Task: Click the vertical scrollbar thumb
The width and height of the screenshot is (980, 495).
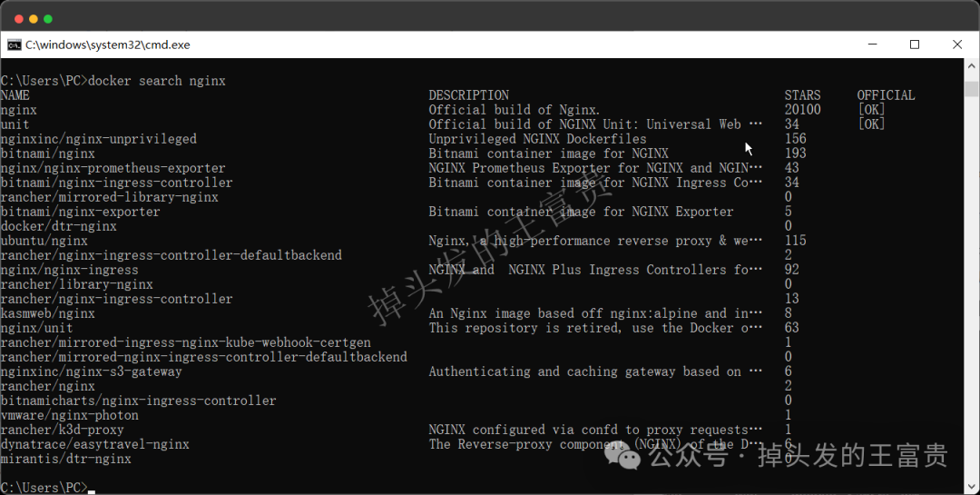Action: click(x=971, y=88)
